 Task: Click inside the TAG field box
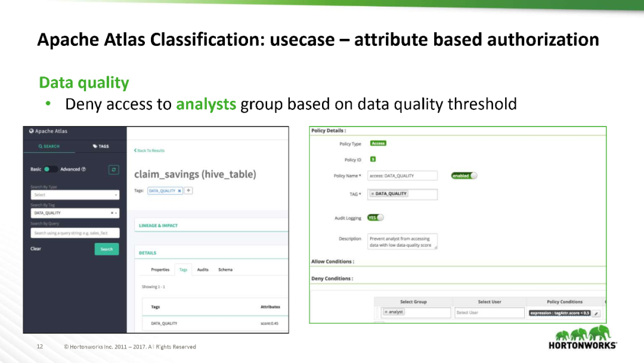[x=402, y=194]
